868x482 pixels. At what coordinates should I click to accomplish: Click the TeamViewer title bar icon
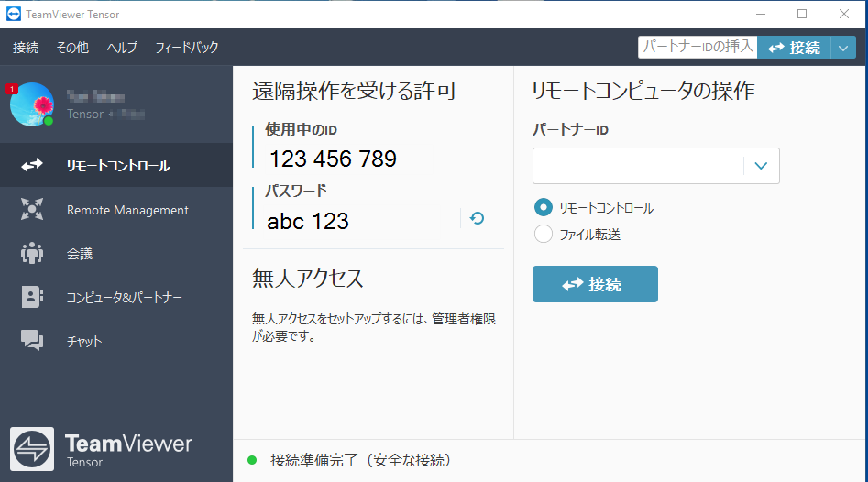point(13,14)
